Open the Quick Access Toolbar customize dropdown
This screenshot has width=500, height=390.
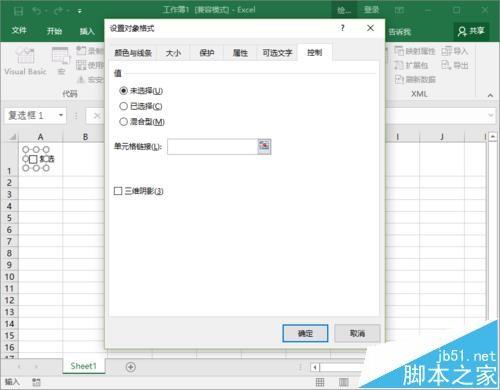pos(80,11)
